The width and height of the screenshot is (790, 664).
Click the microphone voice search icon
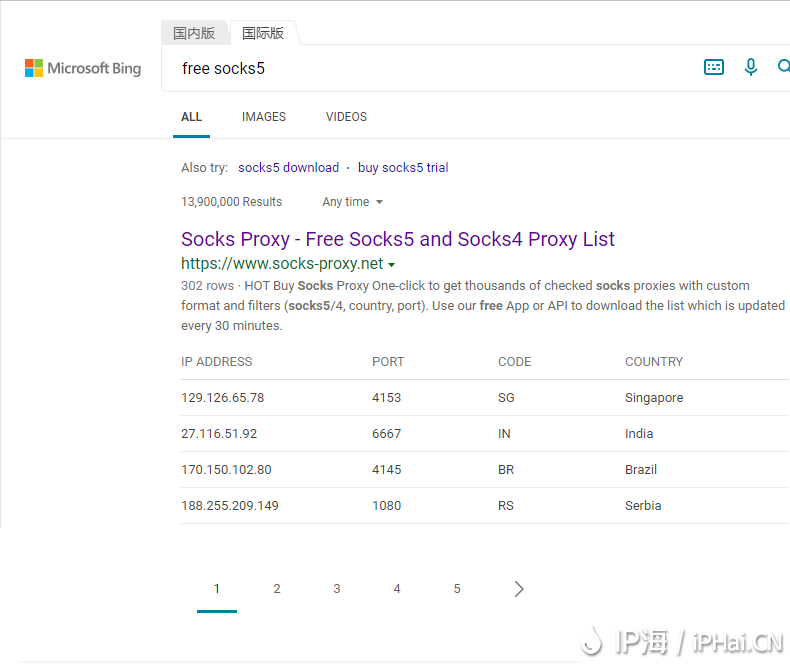(751, 67)
